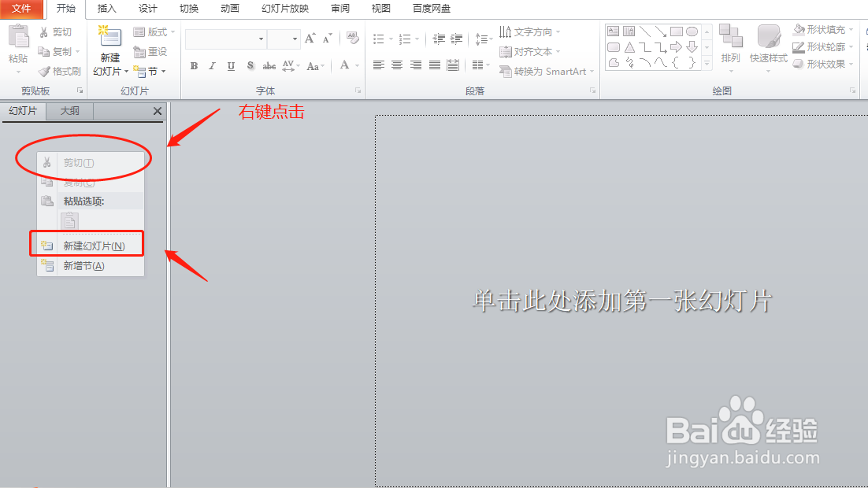Screen dimensions: 868x488
Task: Switch to the 大纲 pane tab
Action: click(69, 111)
